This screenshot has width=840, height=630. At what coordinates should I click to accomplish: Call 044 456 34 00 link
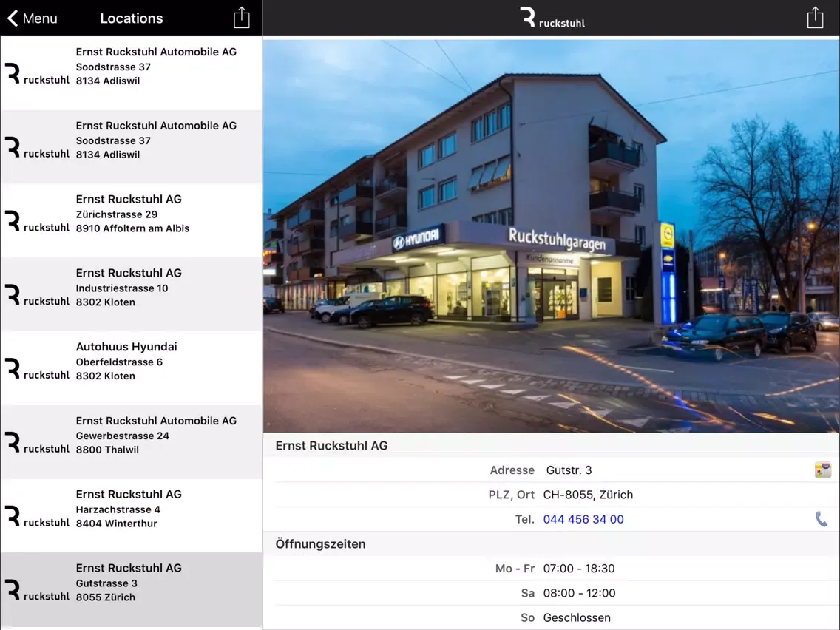coord(583,519)
